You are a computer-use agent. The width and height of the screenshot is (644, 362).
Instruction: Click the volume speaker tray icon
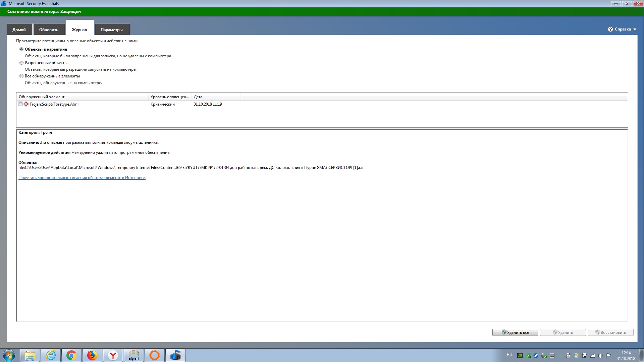[x=600, y=356]
